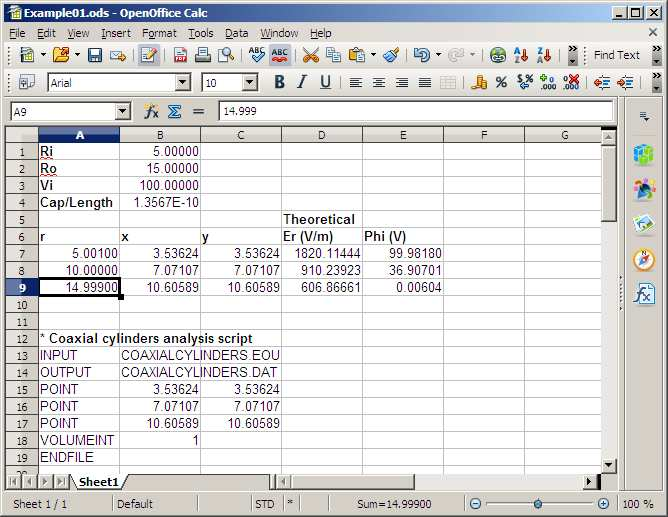Expand the font name Arial dropdown
Screen dimensions: 668x517
tap(182, 83)
